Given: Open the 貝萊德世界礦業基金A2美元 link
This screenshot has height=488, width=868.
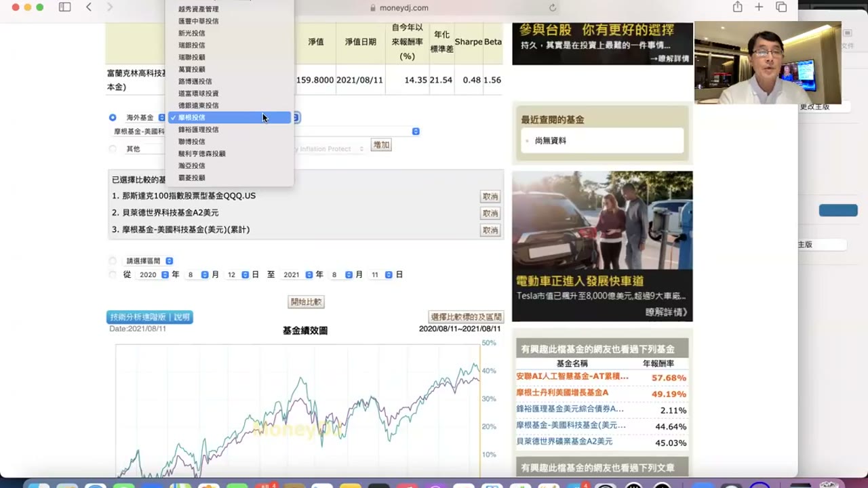Looking at the screenshot, I should pyautogui.click(x=564, y=442).
